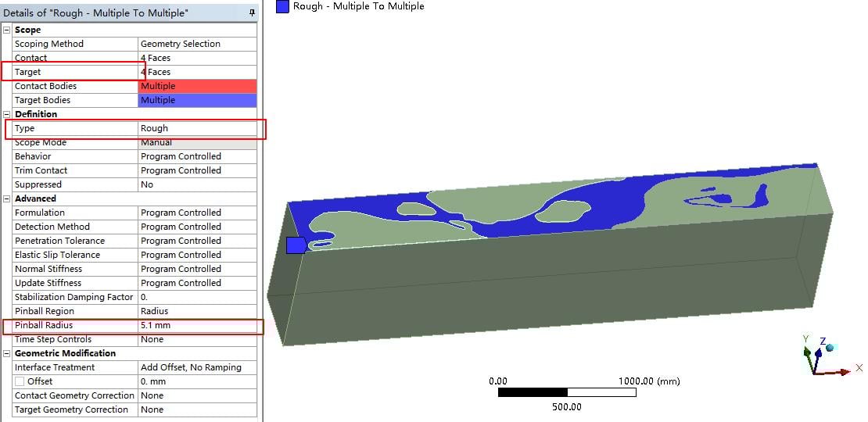Click the blue contact tag on model edge
The image size is (868, 422).
(296, 245)
